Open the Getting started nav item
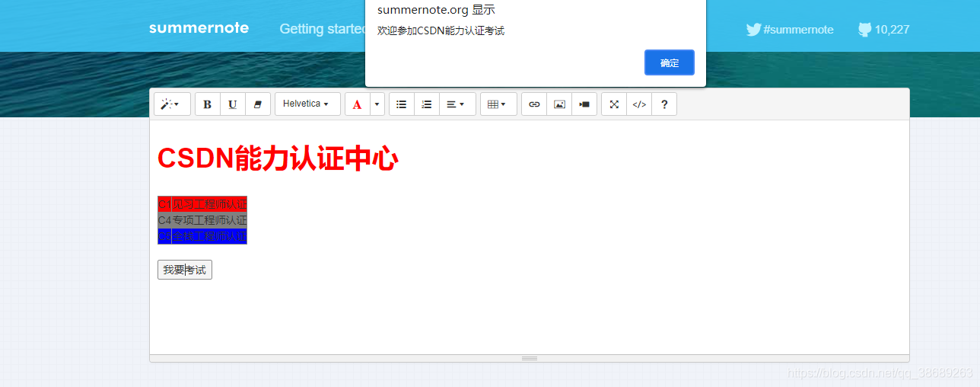The height and width of the screenshot is (387, 980). 323,29
